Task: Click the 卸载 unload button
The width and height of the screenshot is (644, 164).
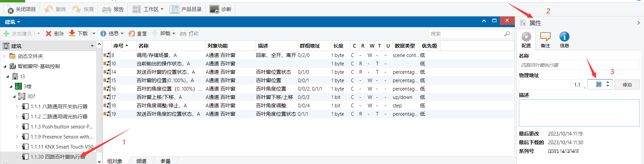Action: click(164, 34)
